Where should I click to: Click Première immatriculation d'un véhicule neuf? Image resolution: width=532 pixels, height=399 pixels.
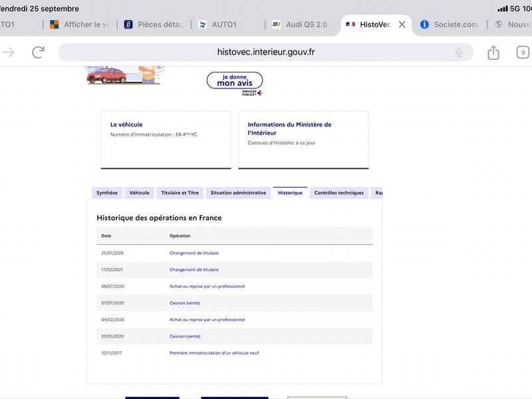pyautogui.click(x=214, y=353)
